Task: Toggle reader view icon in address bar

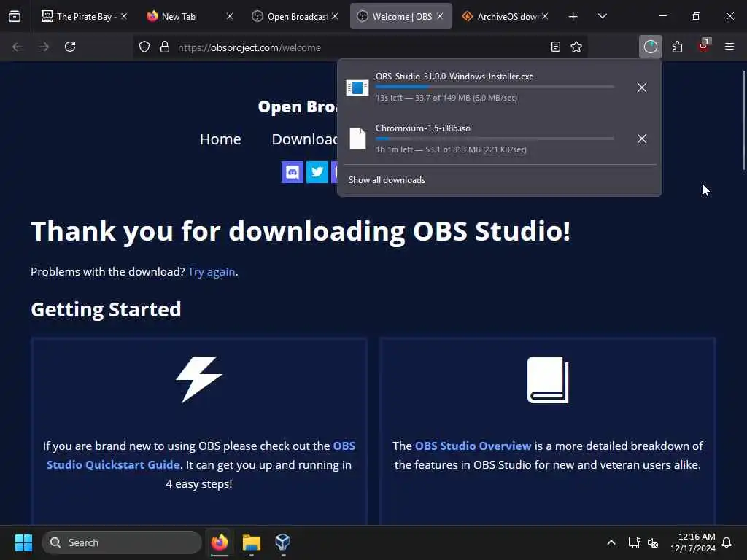Action: (555, 47)
